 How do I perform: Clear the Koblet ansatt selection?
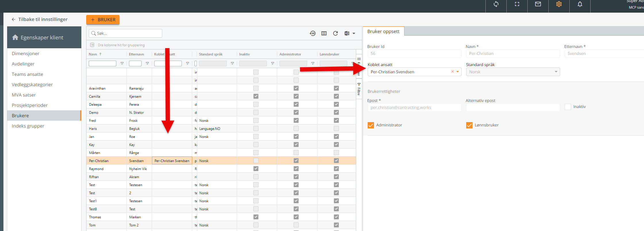pyautogui.click(x=452, y=72)
